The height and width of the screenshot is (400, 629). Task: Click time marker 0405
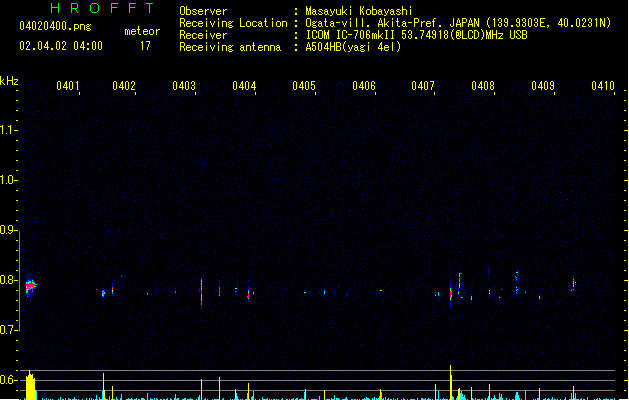pos(304,86)
